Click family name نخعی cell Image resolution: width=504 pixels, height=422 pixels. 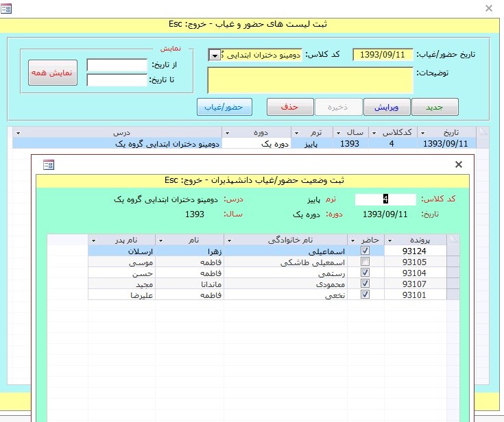(285, 295)
